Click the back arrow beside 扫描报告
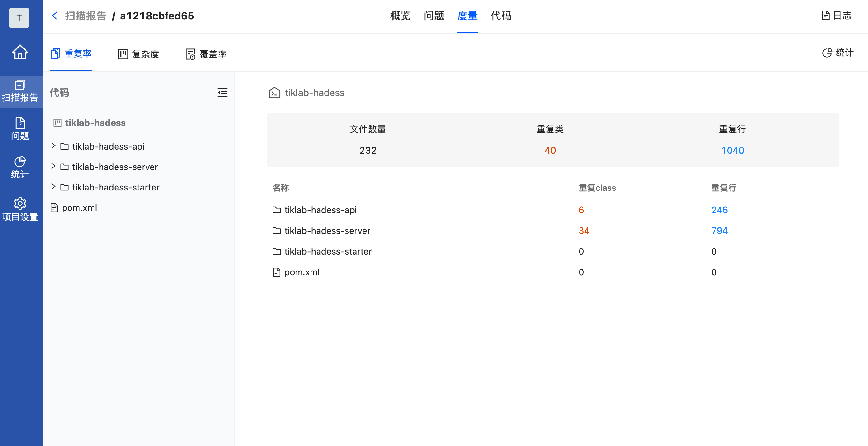This screenshot has height=446, width=868. [55, 16]
